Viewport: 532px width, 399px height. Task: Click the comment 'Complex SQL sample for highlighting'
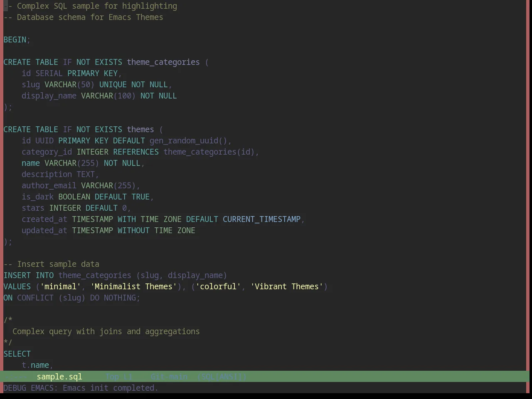tap(97, 6)
